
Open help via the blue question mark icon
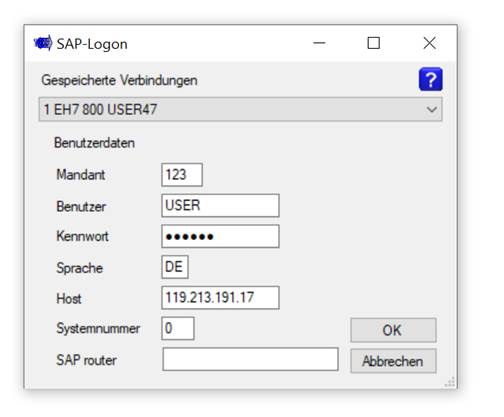click(x=430, y=79)
